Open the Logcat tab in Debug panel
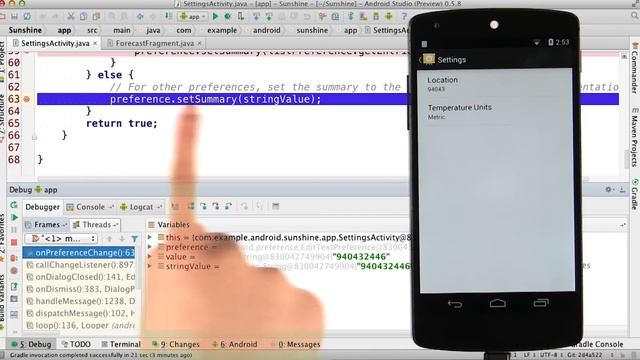The image size is (640, 360). tap(141, 207)
